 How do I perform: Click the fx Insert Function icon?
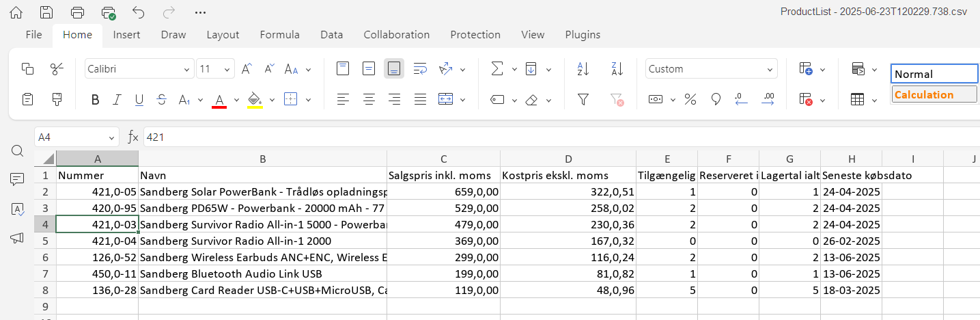click(133, 137)
